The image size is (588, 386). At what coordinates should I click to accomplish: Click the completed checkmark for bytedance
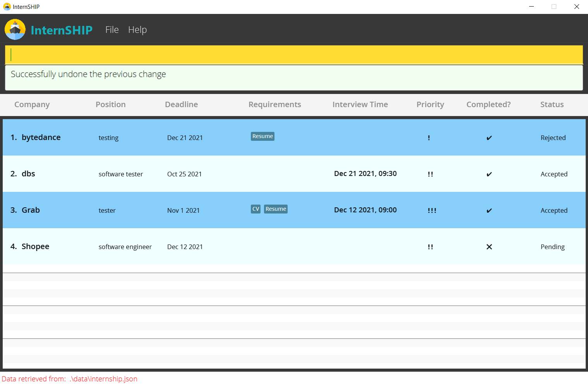(x=489, y=138)
